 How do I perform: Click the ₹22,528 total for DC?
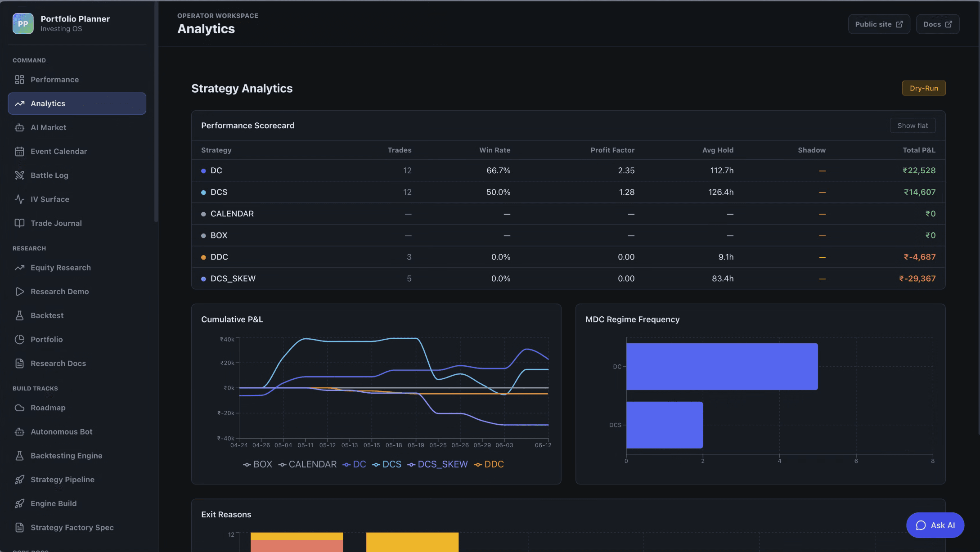coord(919,171)
